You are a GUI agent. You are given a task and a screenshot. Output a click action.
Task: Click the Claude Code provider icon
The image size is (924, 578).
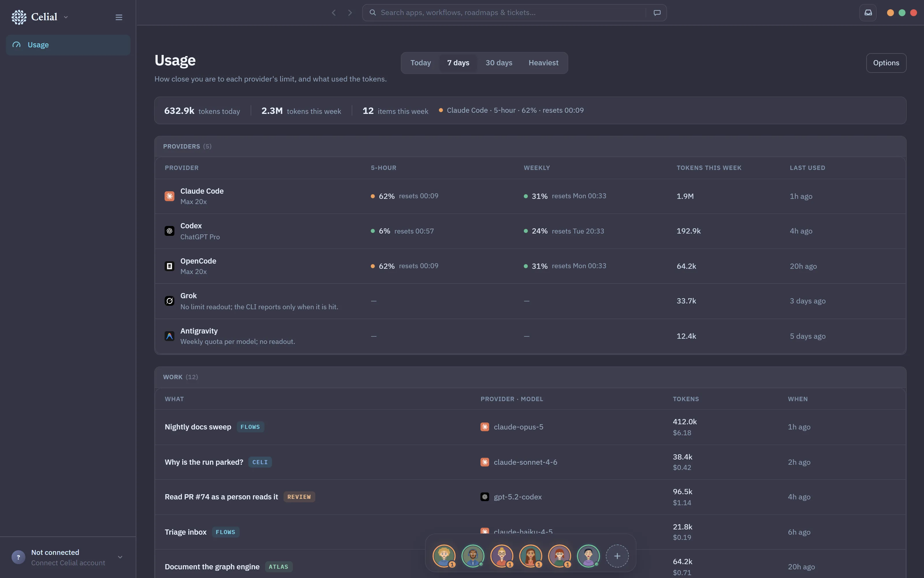pyautogui.click(x=169, y=196)
